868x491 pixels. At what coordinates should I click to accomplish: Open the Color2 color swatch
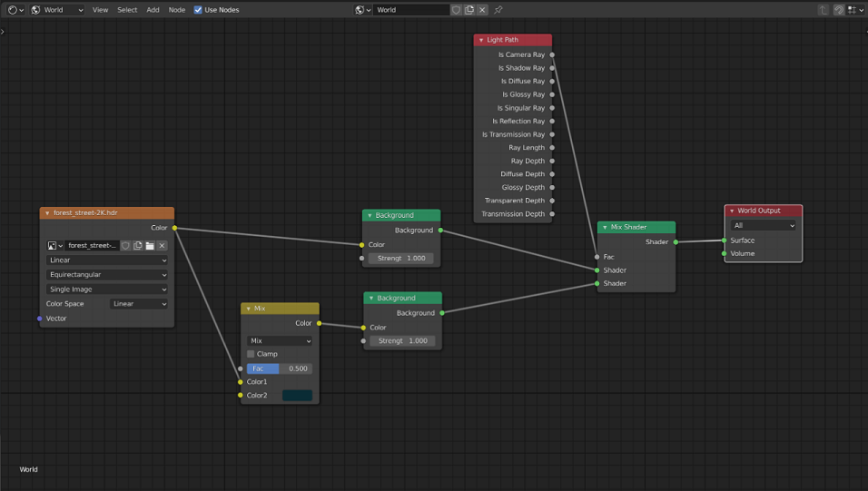297,395
